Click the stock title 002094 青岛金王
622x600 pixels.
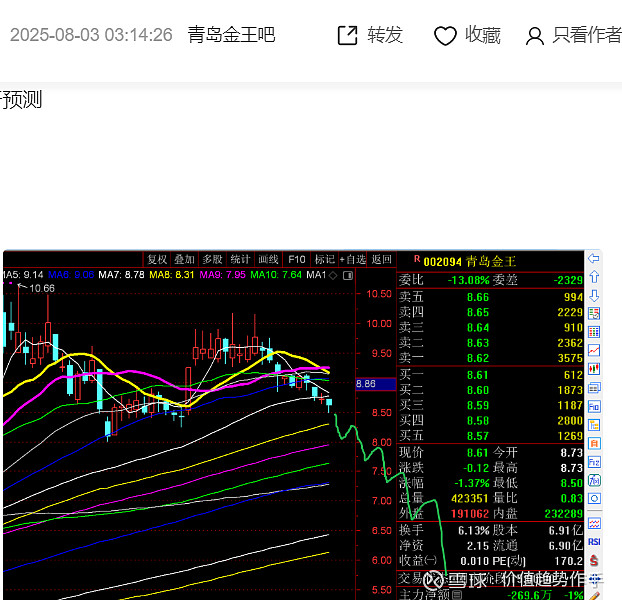470,261
